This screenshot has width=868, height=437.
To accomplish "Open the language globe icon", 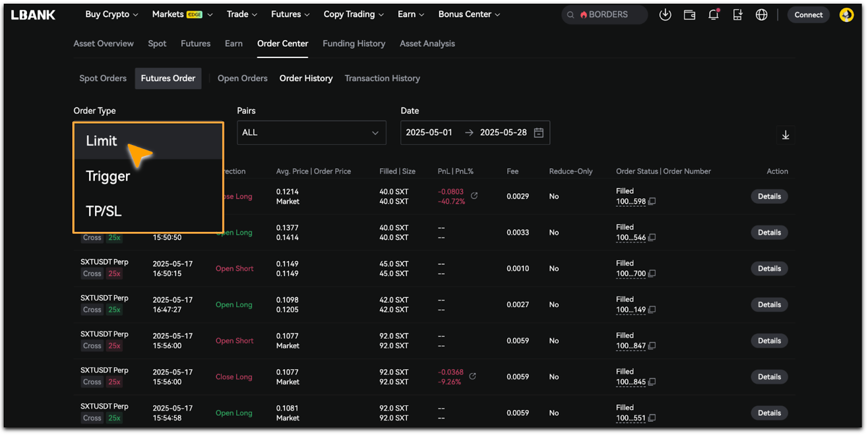I will 761,15.
